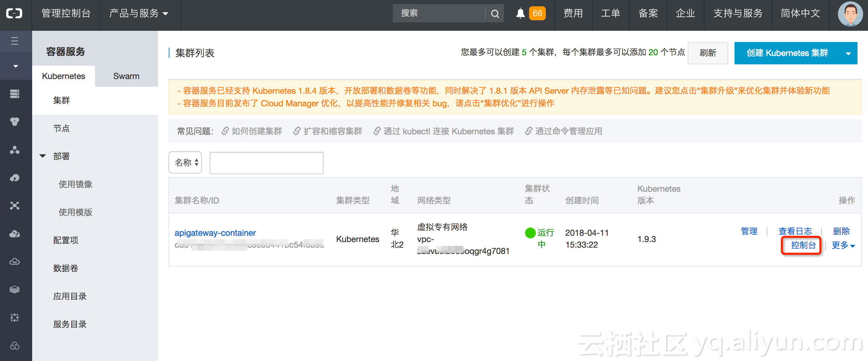Open the 名称 filter type dropdown

pos(185,162)
